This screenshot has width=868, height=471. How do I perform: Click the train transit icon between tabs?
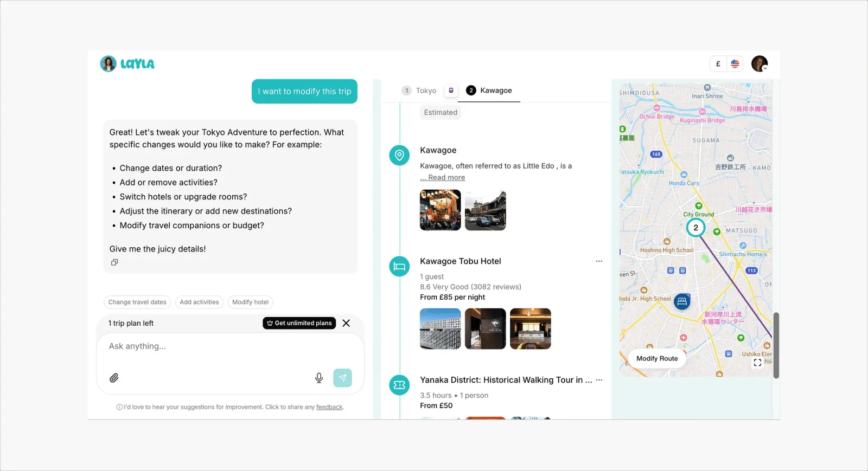451,91
